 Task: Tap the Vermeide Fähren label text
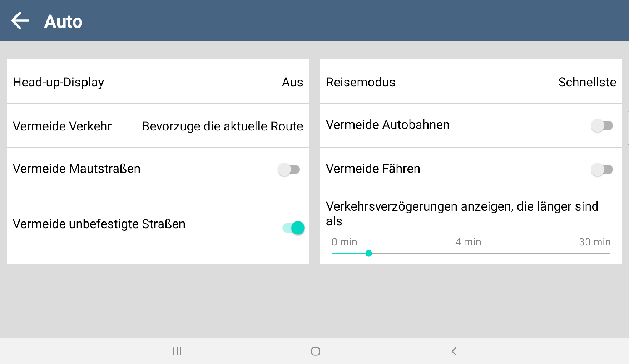373,169
